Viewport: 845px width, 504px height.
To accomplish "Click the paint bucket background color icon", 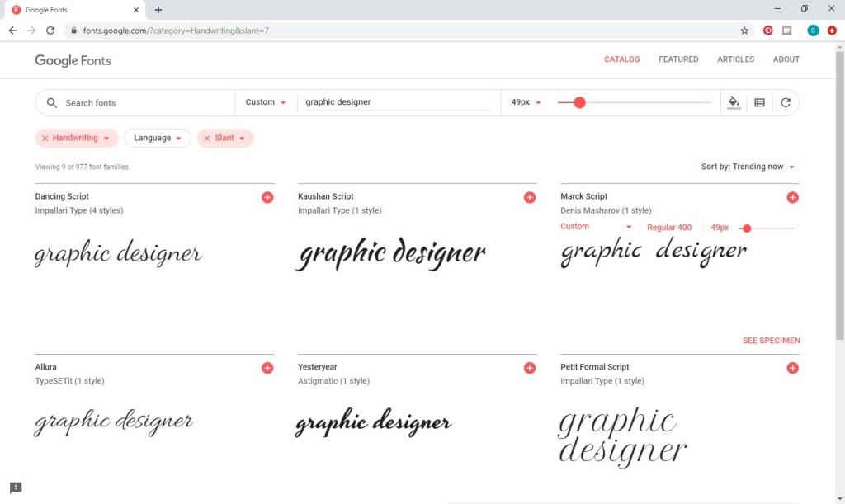I will pyautogui.click(x=734, y=102).
